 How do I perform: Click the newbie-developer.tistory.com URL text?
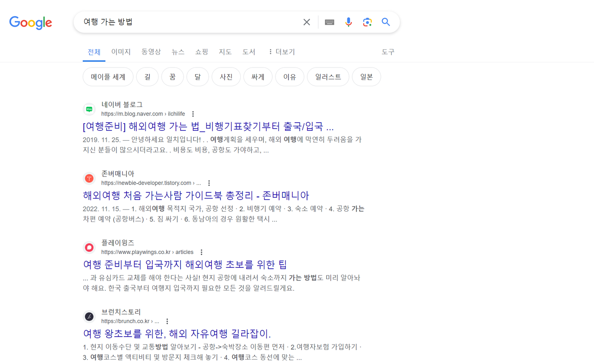point(151,183)
